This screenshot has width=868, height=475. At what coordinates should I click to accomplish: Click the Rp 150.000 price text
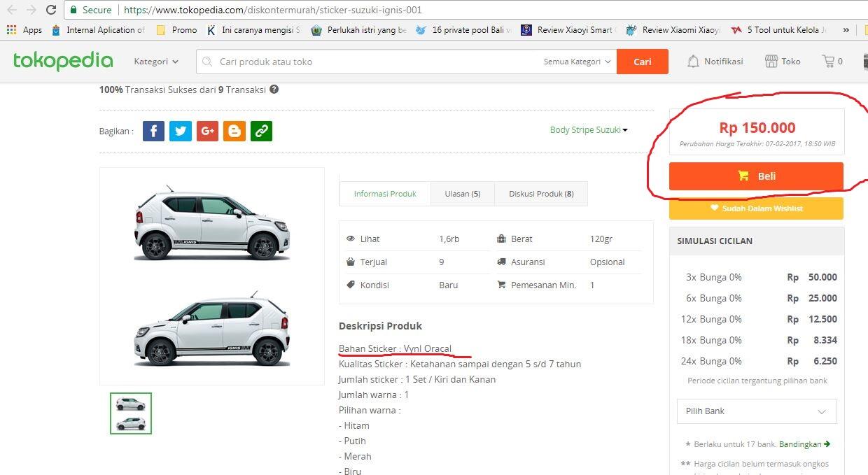pyautogui.click(x=757, y=128)
